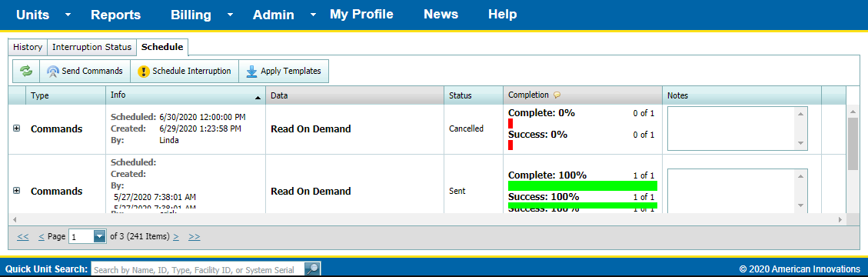Refresh the schedule list
868x277 pixels.
(x=26, y=71)
